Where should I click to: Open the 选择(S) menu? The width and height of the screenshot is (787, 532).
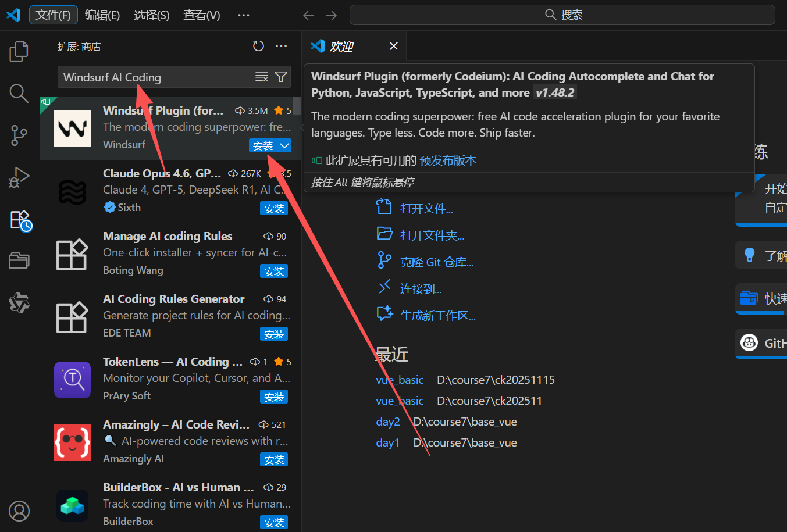[152, 15]
